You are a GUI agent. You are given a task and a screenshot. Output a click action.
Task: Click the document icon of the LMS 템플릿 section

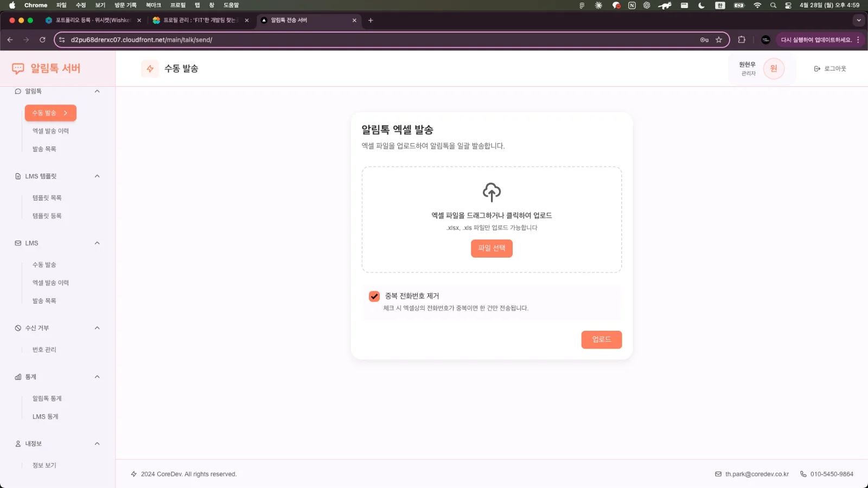pos(18,176)
